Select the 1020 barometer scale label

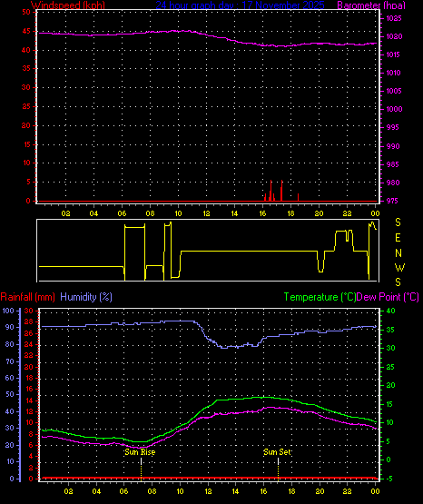(x=394, y=36)
